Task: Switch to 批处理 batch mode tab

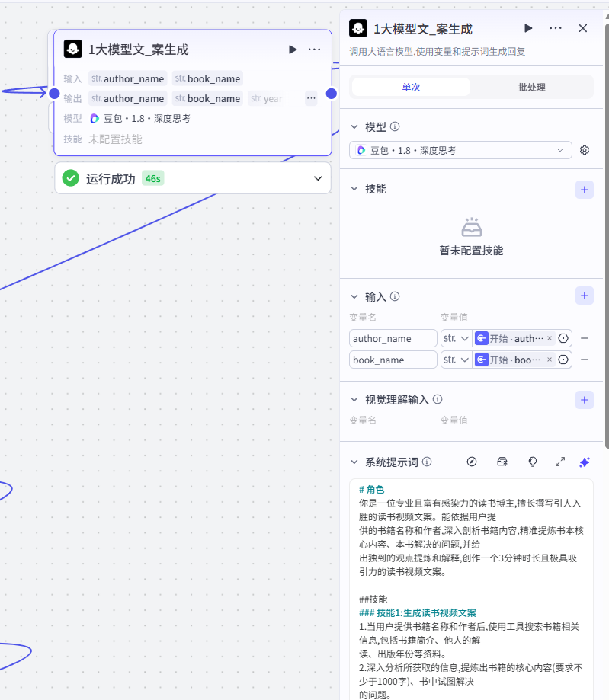Action: 532,88
